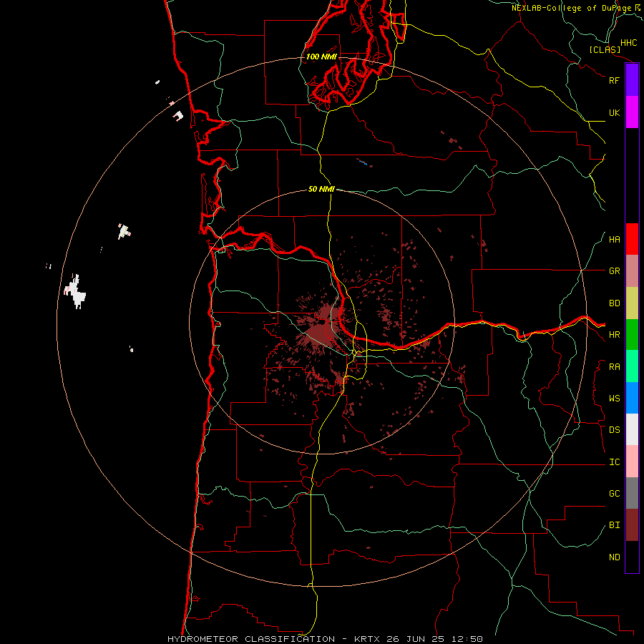This screenshot has width=644, height=644.
Task: Click the blue WS legend swatch
Action: [632, 398]
